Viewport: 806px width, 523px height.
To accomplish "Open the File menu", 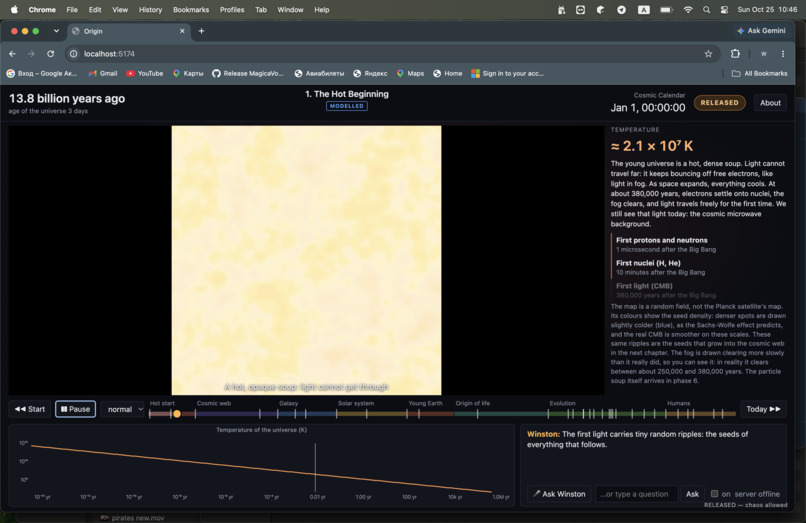I will [72, 10].
